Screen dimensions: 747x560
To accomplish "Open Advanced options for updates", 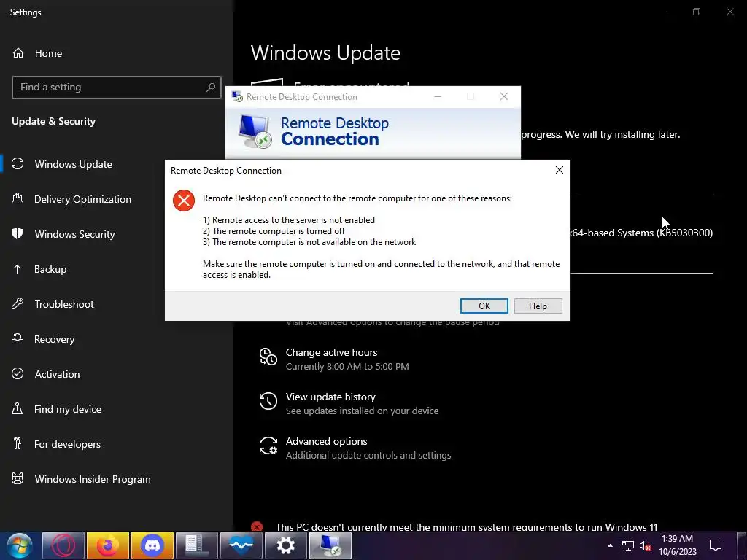I will (355, 448).
